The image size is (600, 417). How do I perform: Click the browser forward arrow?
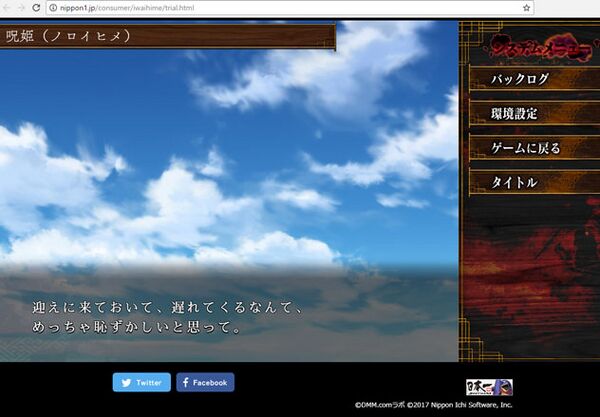coord(21,8)
